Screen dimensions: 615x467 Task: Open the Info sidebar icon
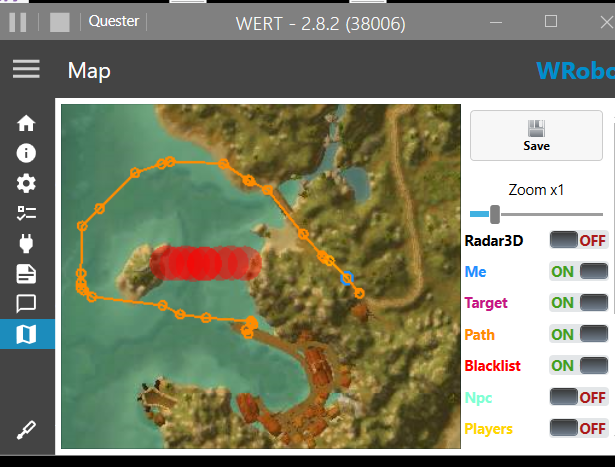(x=26, y=154)
